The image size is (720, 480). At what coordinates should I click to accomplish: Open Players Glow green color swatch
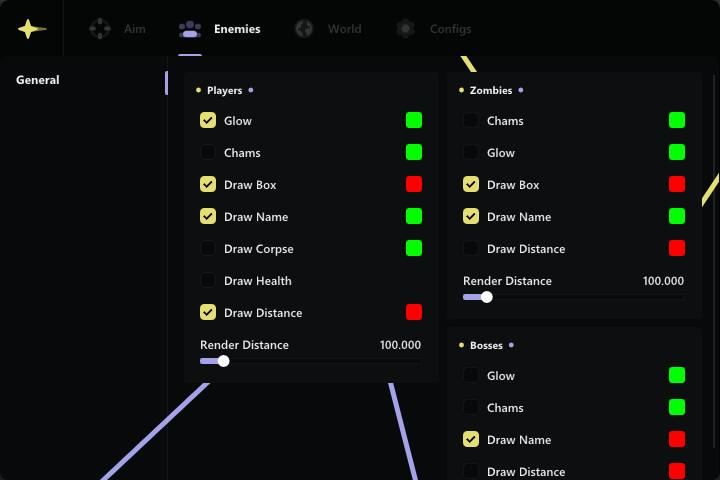tap(414, 121)
